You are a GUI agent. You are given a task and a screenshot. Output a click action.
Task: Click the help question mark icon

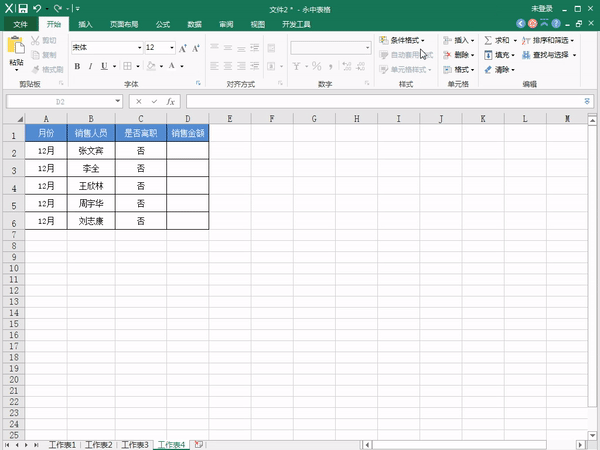click(x=556, y=24)
